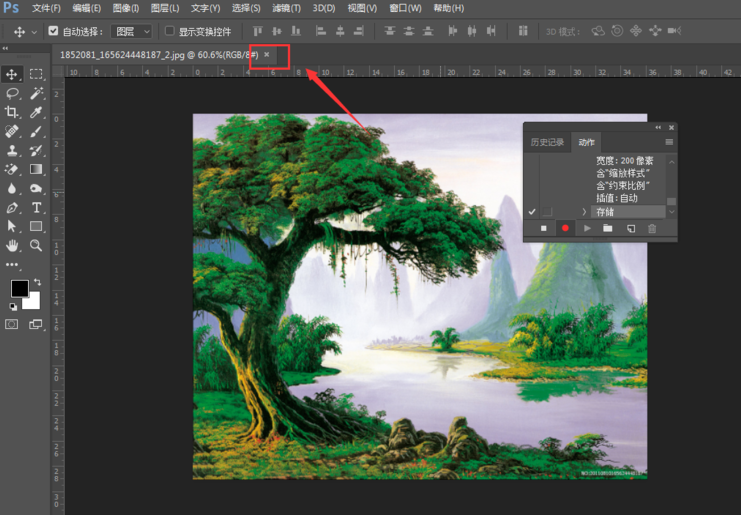Align top edges in options bar
The width and height of the screenshot is (741, 515).
click(258, 31)
